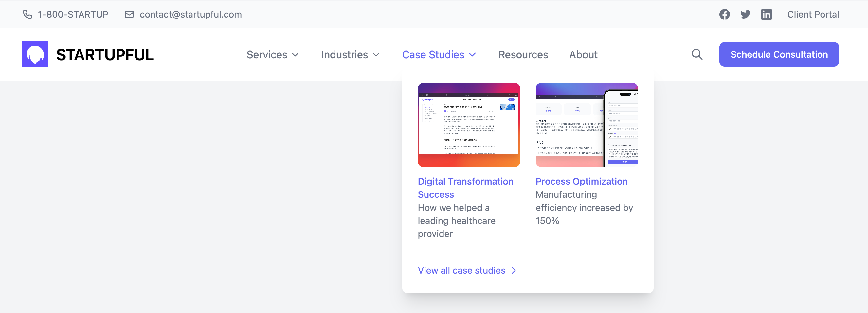Open the LinkedIn icon
The width and height of the screenshot is (868, 313).
tap(766, 14)
